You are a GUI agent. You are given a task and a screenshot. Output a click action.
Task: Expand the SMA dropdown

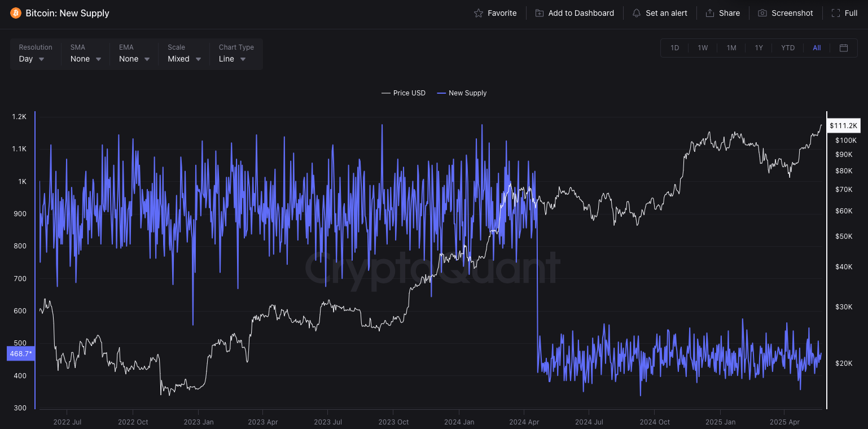[x=86, y=59]
